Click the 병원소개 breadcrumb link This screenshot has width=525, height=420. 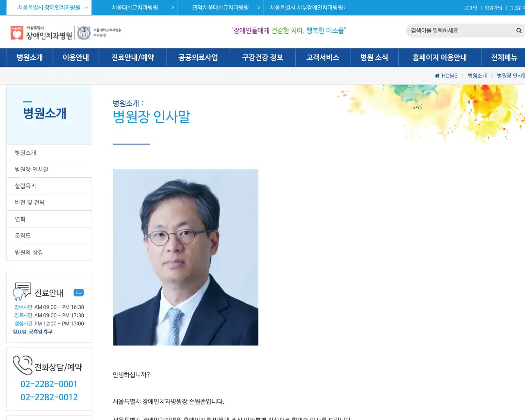pos(477,75)
